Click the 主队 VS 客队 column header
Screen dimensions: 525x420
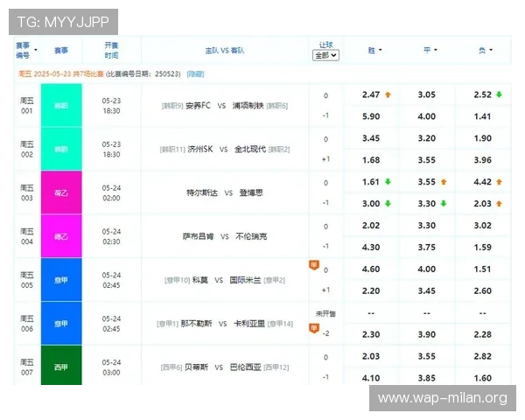click(225, 51)
